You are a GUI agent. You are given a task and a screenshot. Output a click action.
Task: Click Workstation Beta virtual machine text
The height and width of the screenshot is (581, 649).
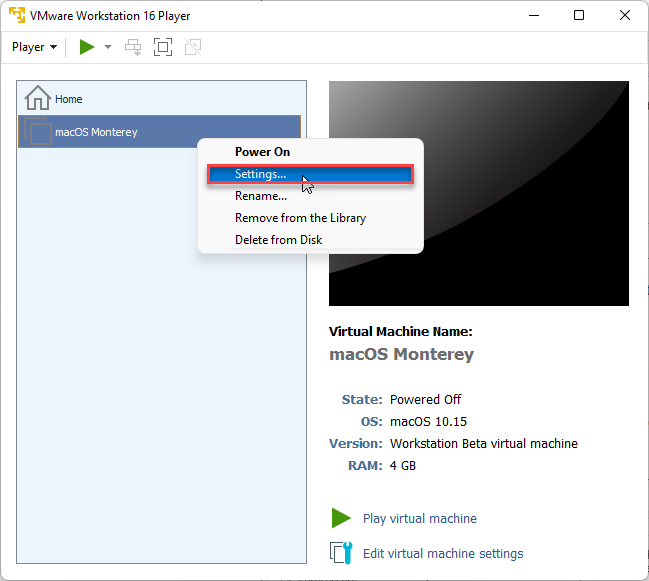tap(483, 444)
